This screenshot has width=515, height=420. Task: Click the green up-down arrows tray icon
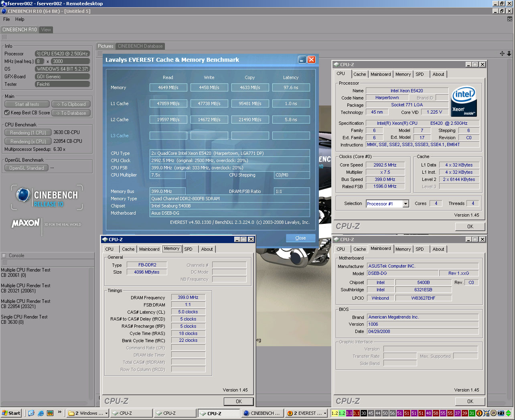click(509, 413)
